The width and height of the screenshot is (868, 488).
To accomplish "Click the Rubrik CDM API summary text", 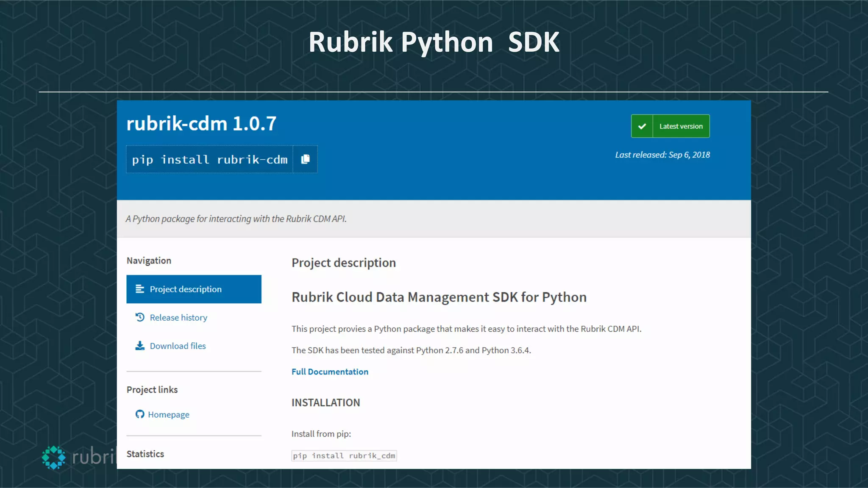I will [x=236, y=219].
